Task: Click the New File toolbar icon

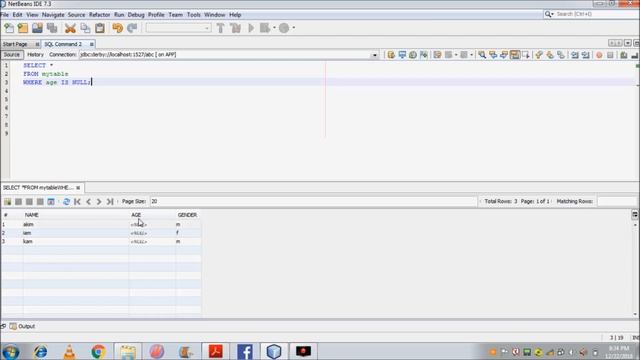Action: click(9, 28)
